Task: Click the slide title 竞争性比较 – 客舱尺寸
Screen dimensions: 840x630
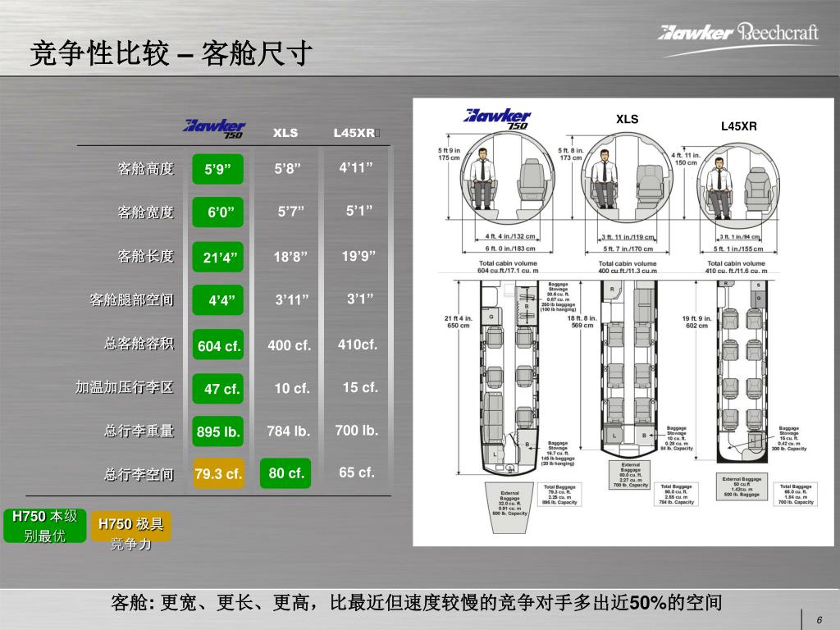Action: click(171, 53)
